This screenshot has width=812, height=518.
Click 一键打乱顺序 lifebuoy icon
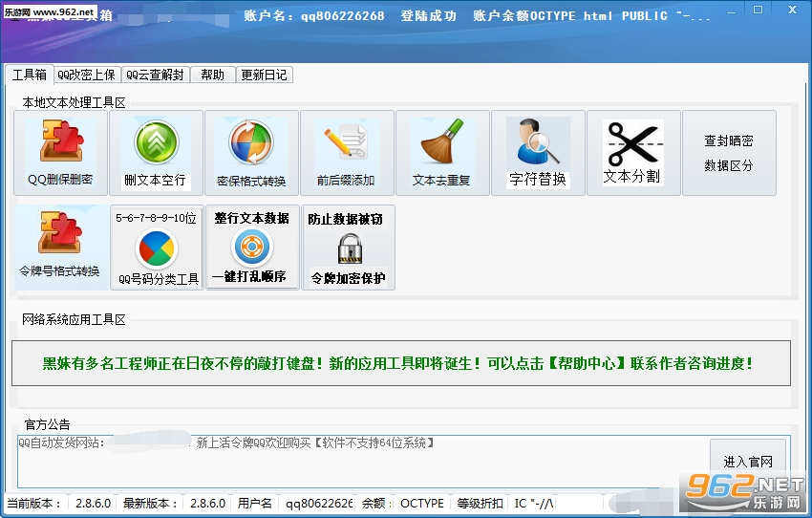click(252, 248)
